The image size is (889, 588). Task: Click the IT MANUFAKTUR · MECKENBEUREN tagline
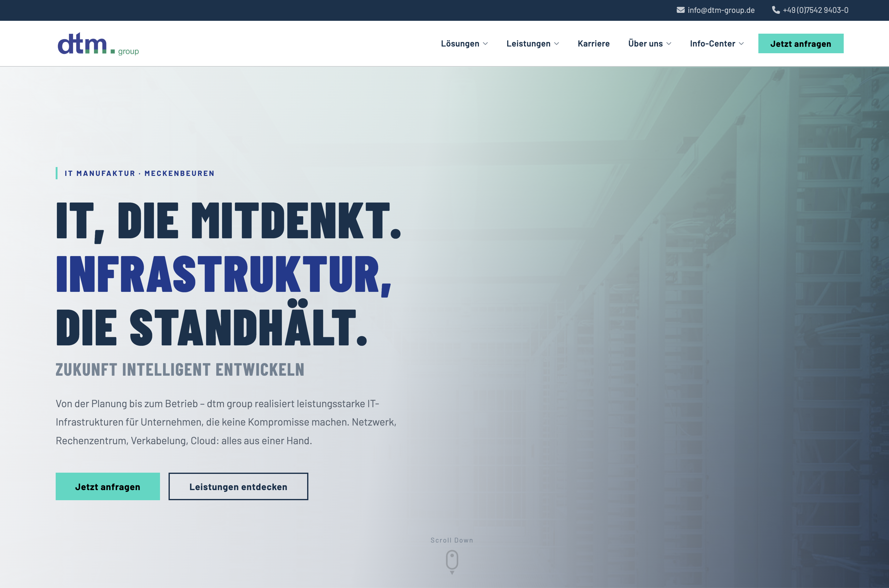(139, 173)
